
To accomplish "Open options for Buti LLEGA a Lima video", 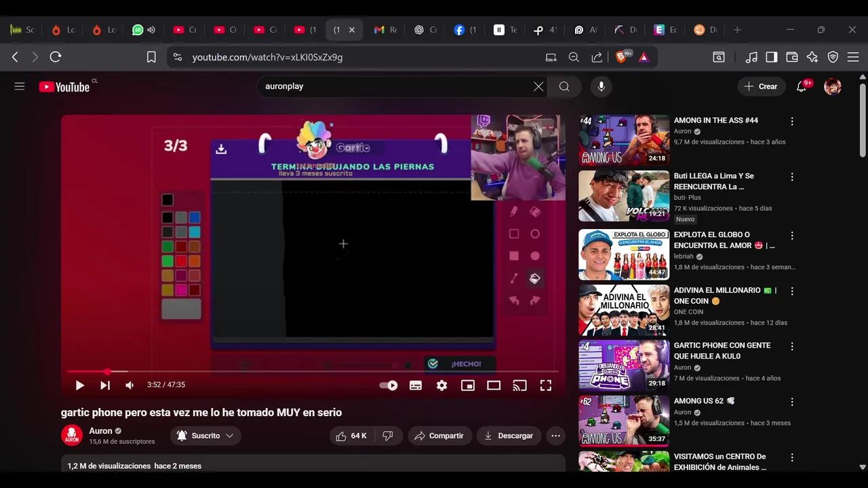I will (791, 177).
